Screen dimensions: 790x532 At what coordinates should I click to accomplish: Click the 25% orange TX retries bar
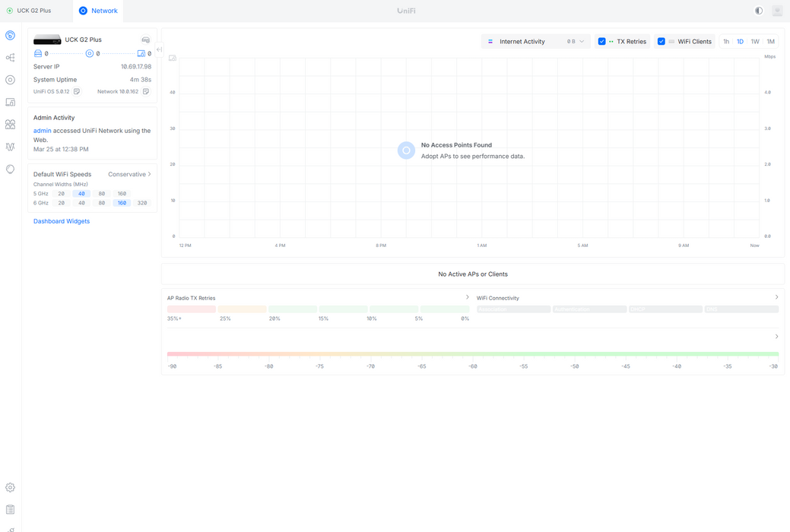(x=242, y=309)
